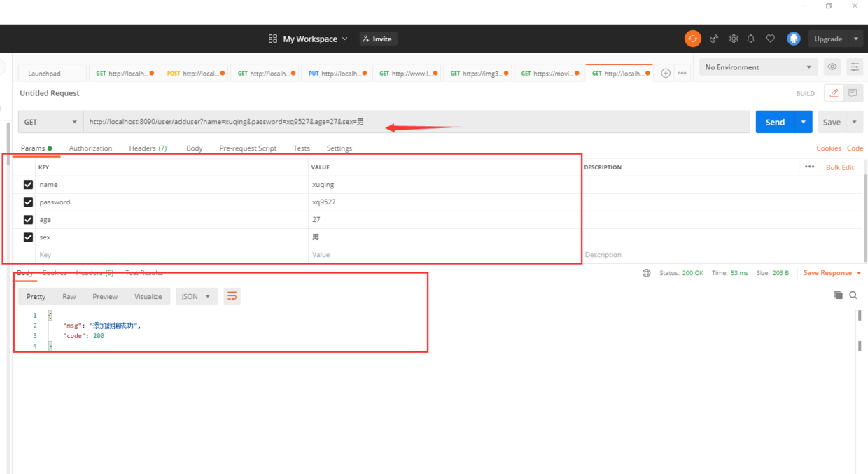Select the Preview response view

105,296
